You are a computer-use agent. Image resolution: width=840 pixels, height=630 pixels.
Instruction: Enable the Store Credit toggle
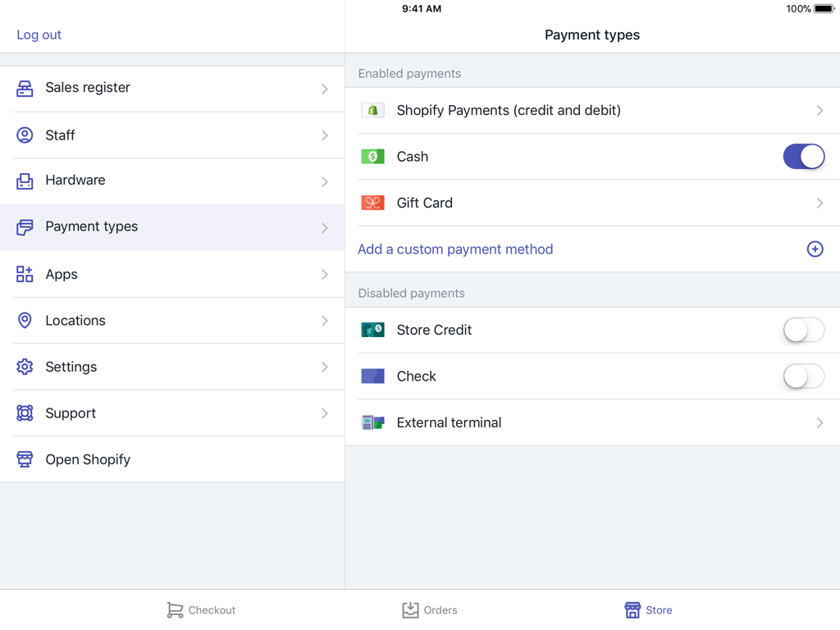click(x=804, y=330)
